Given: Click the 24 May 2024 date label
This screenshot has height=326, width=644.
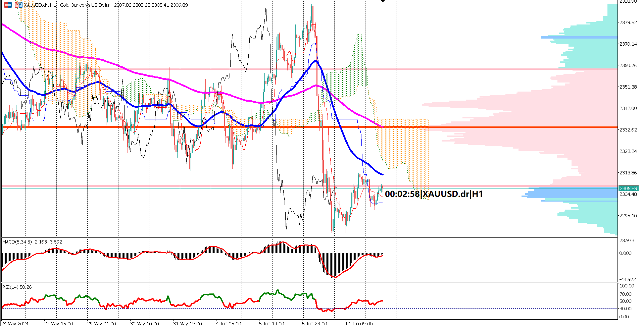Looking at the screenshot, I should point(15,323).
